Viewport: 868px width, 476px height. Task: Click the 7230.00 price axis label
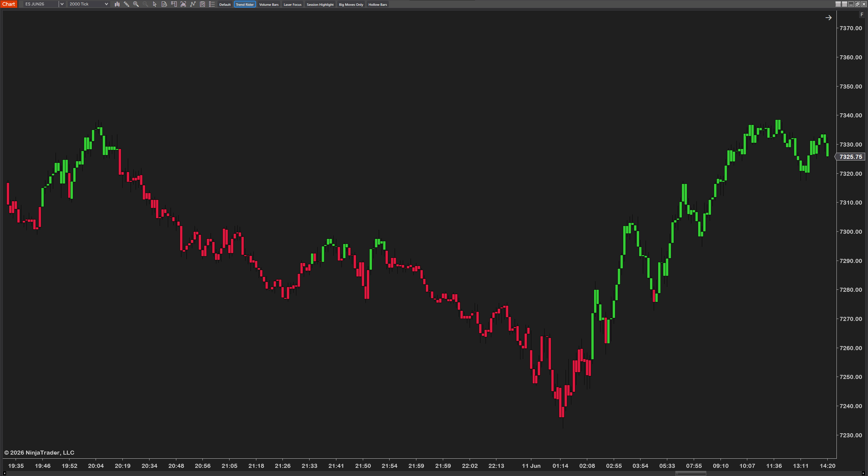[x=851, y=435]
